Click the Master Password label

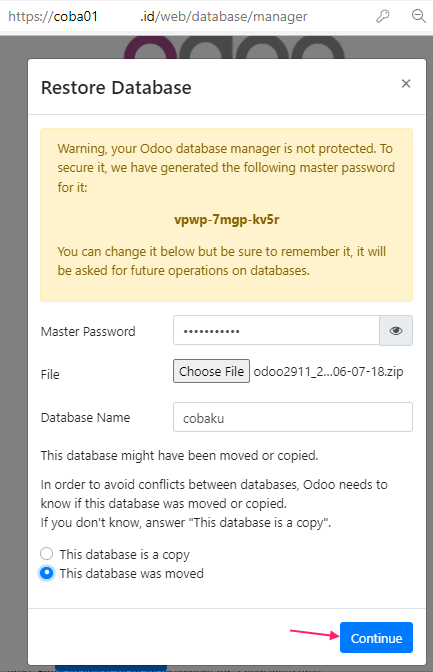click(x=88, y=331)
